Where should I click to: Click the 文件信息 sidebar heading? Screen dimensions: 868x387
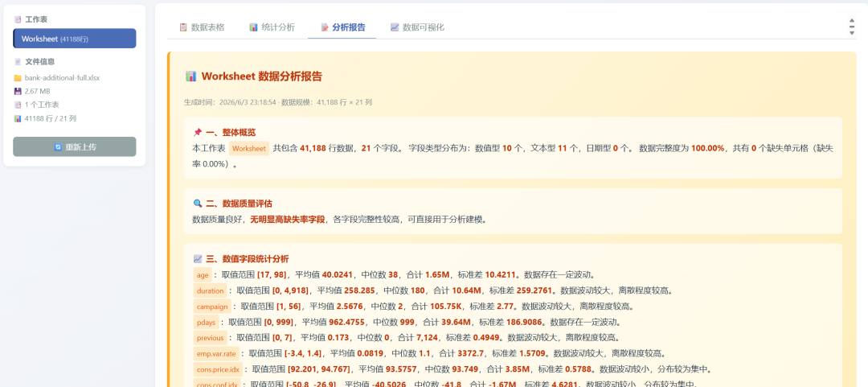click(40, 62)
